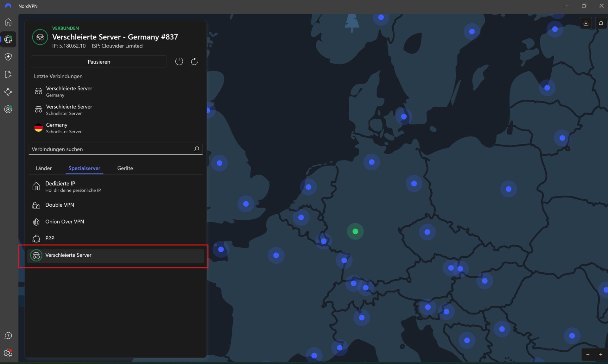Open the notifications bell icon
Screen dimensions: 608x364
pyautogui.click(x=601, y=23)
